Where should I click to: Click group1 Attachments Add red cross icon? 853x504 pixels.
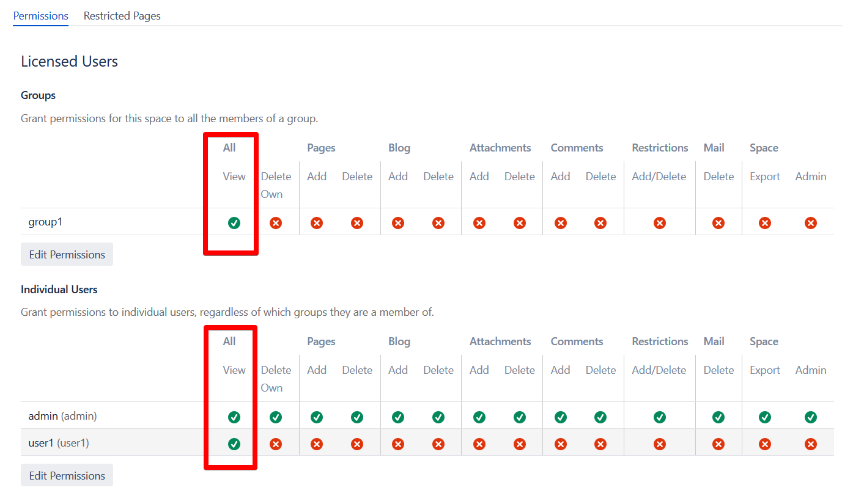[479, 223]
